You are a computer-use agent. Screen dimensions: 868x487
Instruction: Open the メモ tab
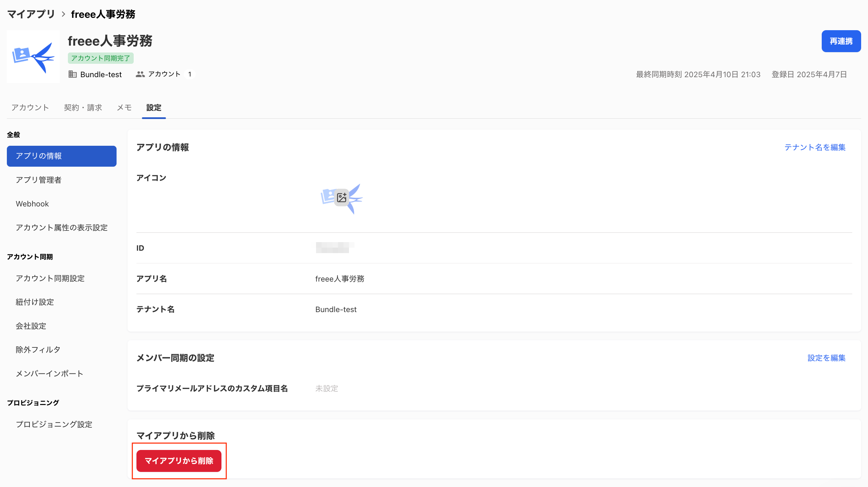pos(124,108)
